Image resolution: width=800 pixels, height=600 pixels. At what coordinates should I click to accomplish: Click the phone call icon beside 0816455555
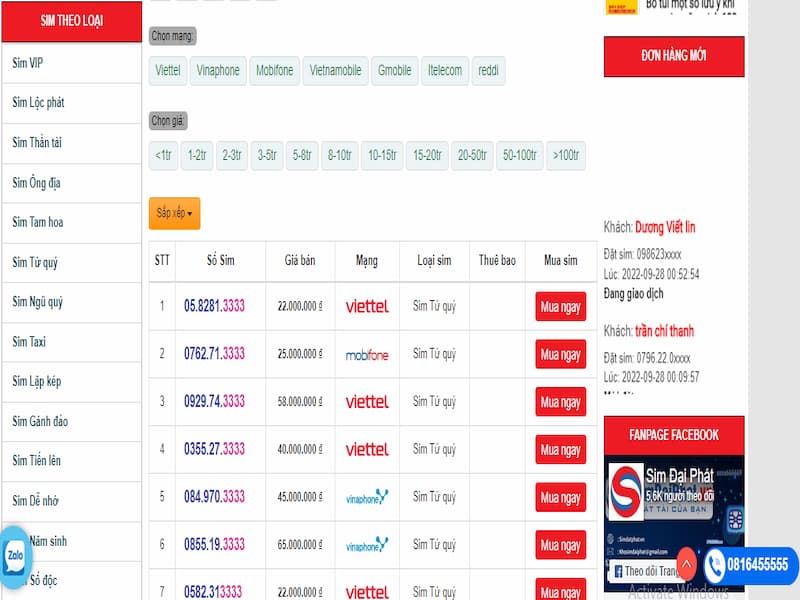(x=714, y=565)
